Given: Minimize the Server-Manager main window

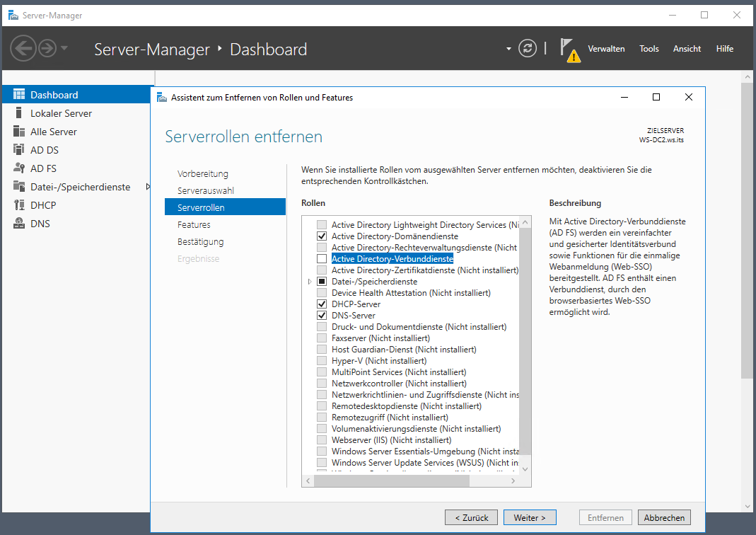Looking at the screenshot, I should [673, 16].
